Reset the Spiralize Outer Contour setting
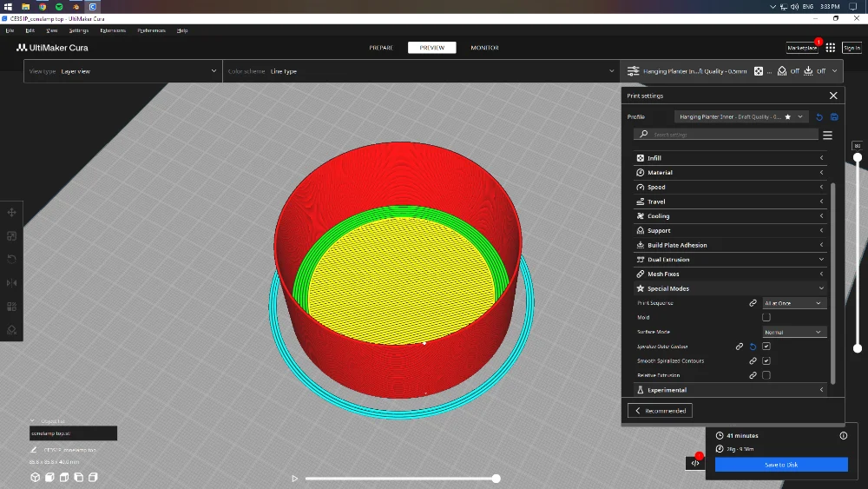 pyautogui.click(x=753, y=347)
